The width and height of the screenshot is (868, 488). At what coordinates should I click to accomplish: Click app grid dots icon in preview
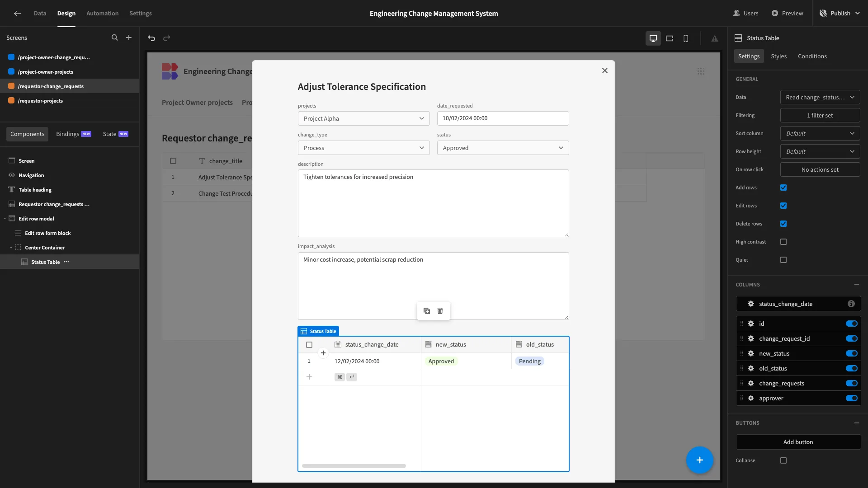(x=701, y=71)
